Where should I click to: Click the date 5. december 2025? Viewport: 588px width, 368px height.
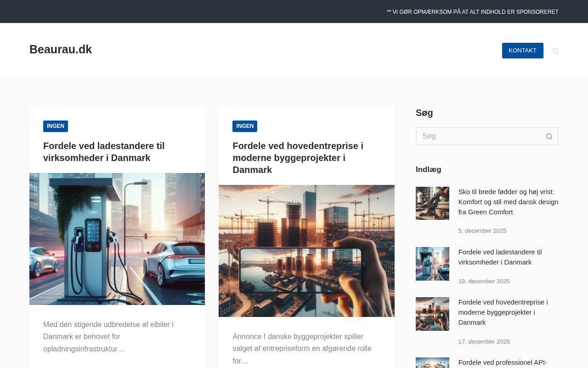[482, 231]
